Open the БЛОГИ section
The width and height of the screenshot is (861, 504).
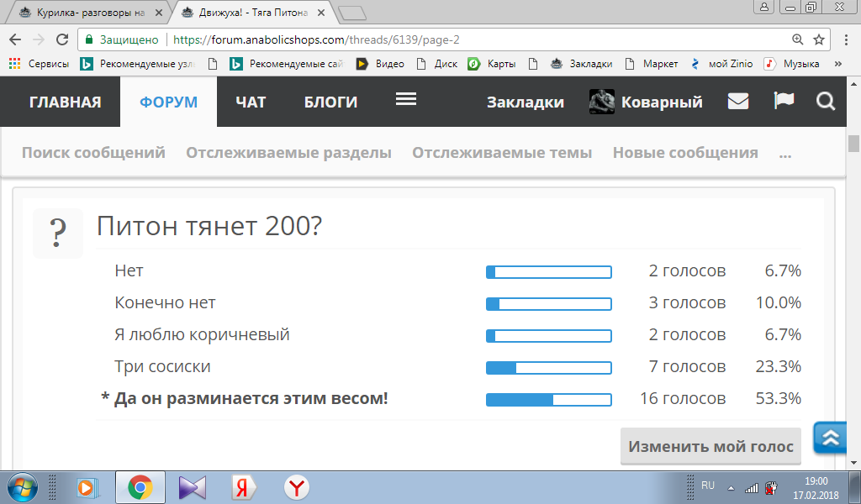(330, 102)
